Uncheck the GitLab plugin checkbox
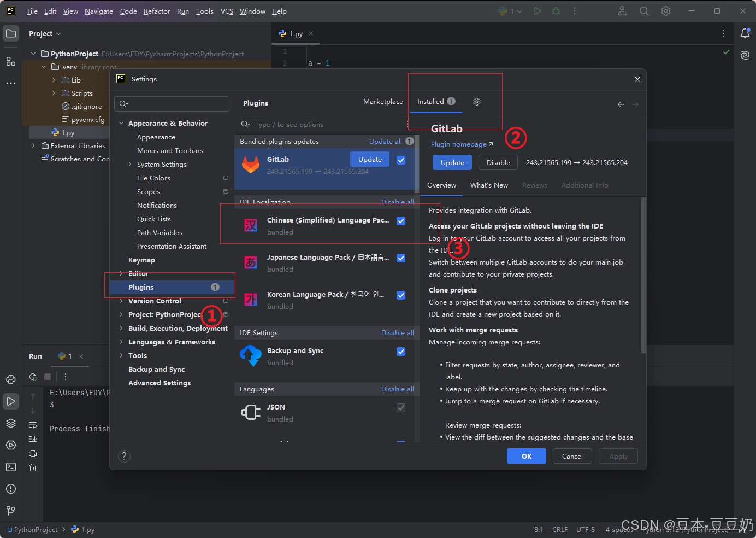 coord(401,160)
